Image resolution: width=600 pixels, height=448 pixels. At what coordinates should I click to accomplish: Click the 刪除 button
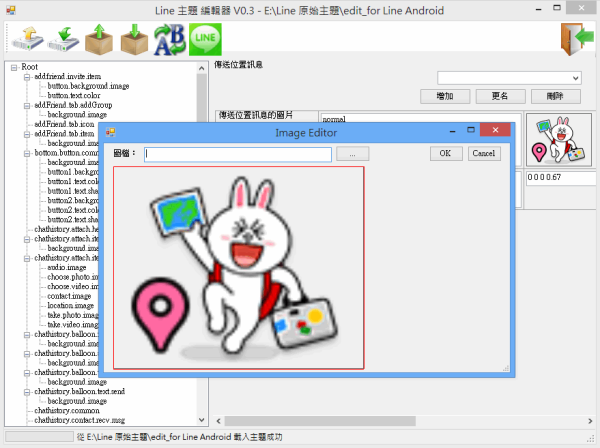click(x=556, y=96)
